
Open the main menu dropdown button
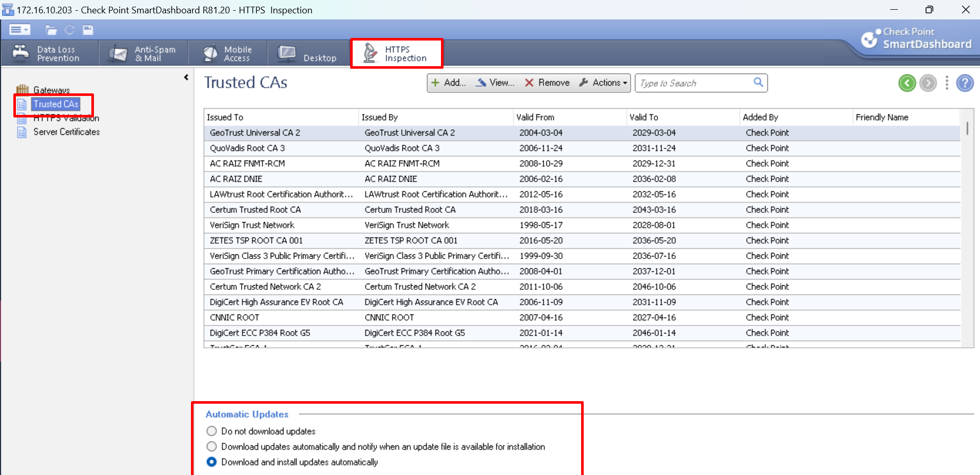(20, 30)
